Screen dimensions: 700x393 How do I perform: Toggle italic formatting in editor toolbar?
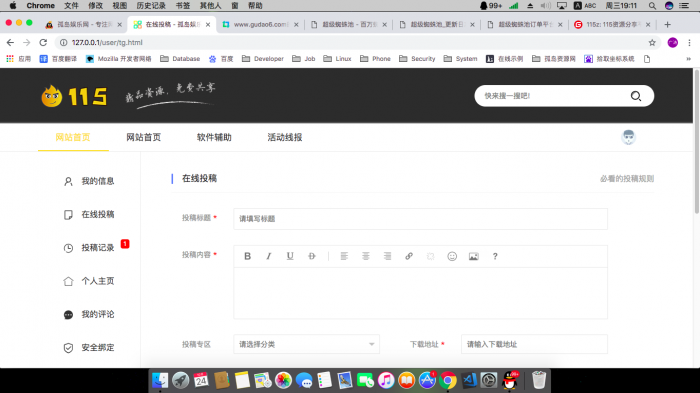pos(268,256)
